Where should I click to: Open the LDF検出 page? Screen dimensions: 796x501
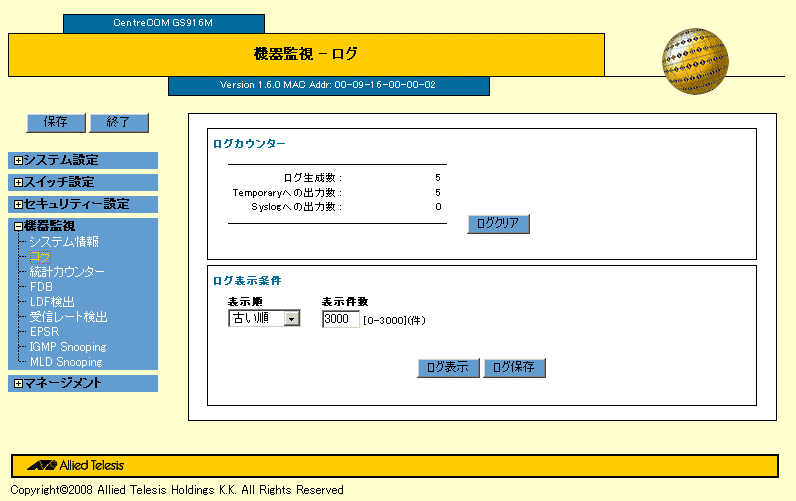click(52, 302)
